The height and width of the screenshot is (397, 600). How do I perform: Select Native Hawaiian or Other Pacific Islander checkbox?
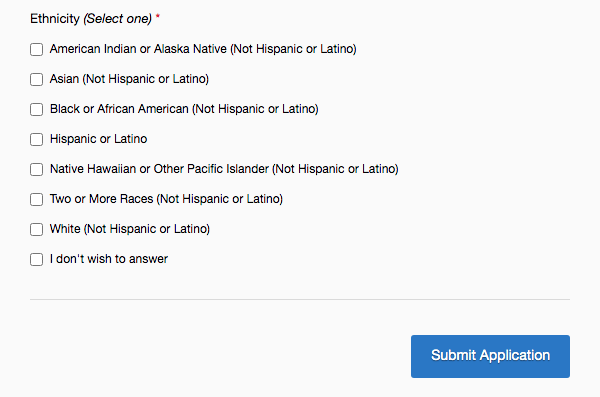[x=36, y=169]
